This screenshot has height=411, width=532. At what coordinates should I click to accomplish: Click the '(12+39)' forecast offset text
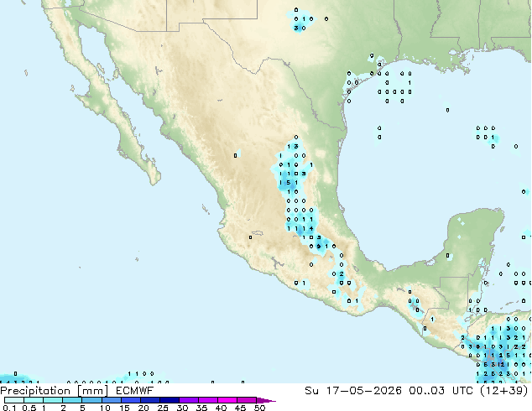point(504,391)
